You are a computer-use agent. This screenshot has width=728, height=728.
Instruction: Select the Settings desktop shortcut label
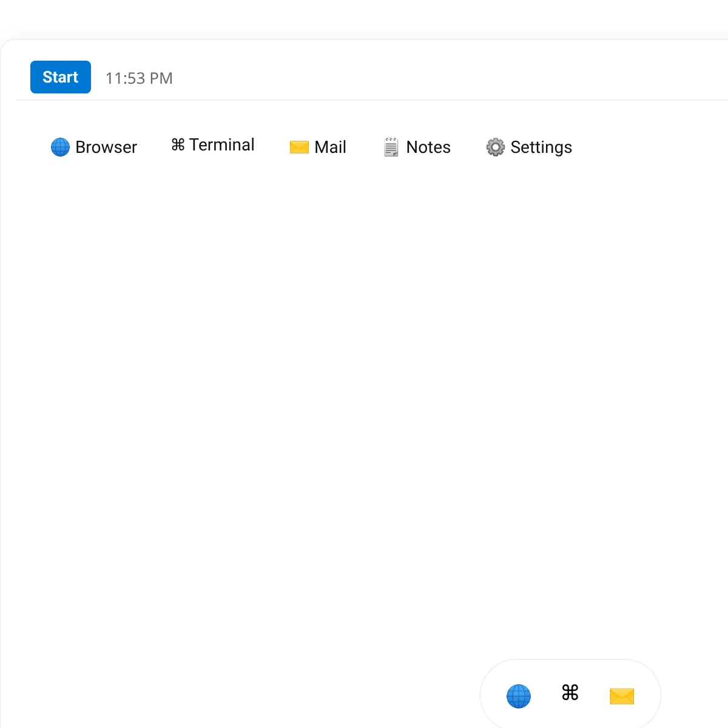[x=541, y=147]
